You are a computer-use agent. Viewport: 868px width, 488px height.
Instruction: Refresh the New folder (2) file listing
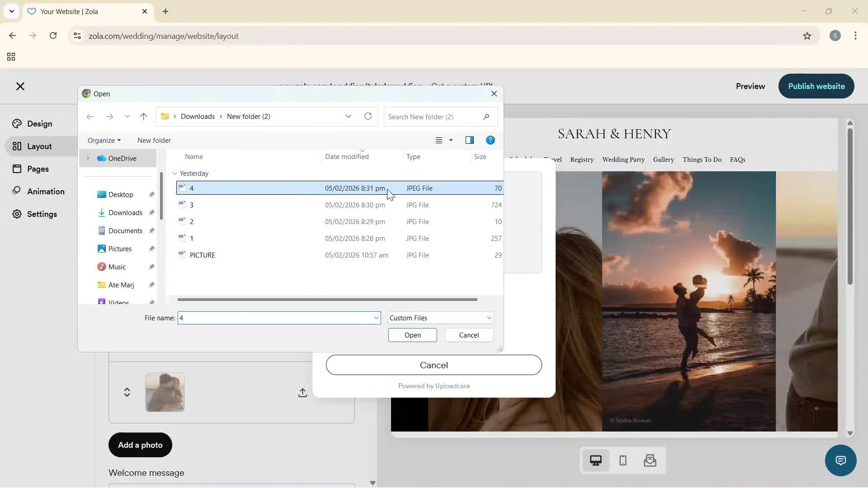coord(368,116)
